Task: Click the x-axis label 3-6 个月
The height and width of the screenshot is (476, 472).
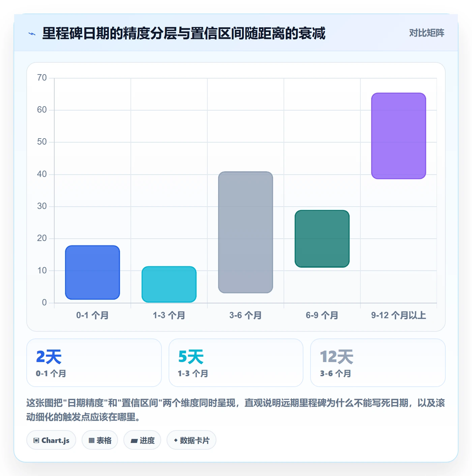Action: 245,316
